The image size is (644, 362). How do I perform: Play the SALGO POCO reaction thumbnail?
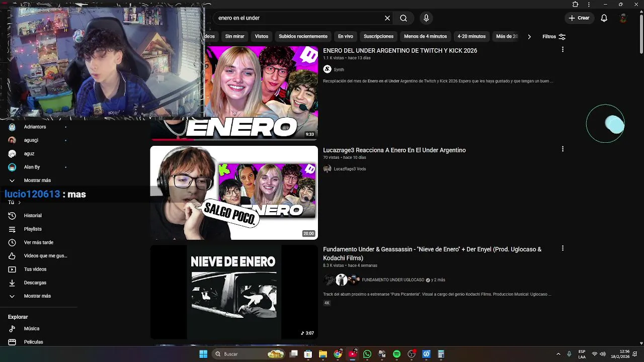click(x=234, y=193)
